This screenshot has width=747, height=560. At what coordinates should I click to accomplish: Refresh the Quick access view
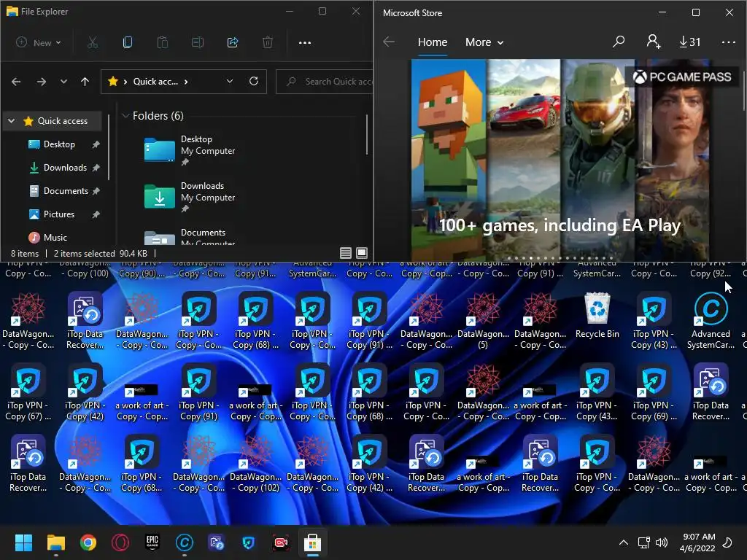tap(254, 82)
